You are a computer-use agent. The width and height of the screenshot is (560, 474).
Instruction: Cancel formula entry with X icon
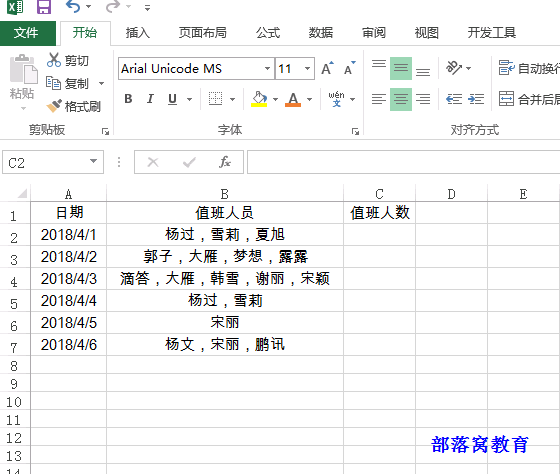153,162
